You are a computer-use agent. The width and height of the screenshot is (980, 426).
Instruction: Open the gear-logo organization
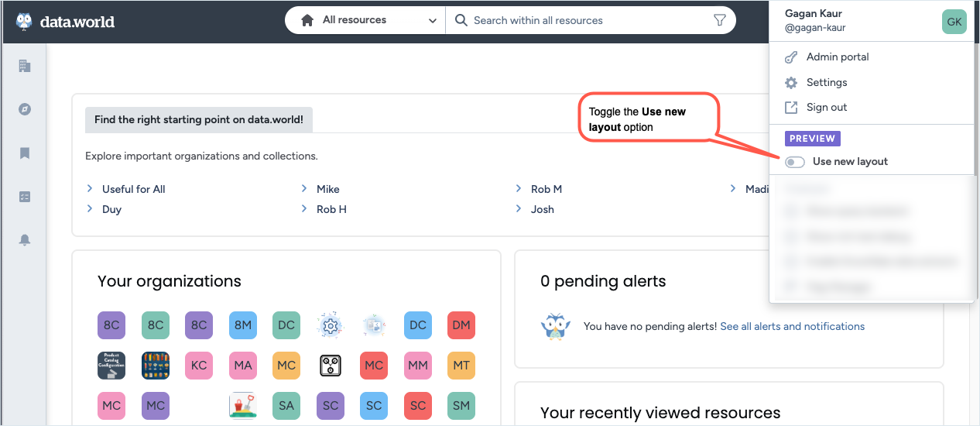pos(331,325)
